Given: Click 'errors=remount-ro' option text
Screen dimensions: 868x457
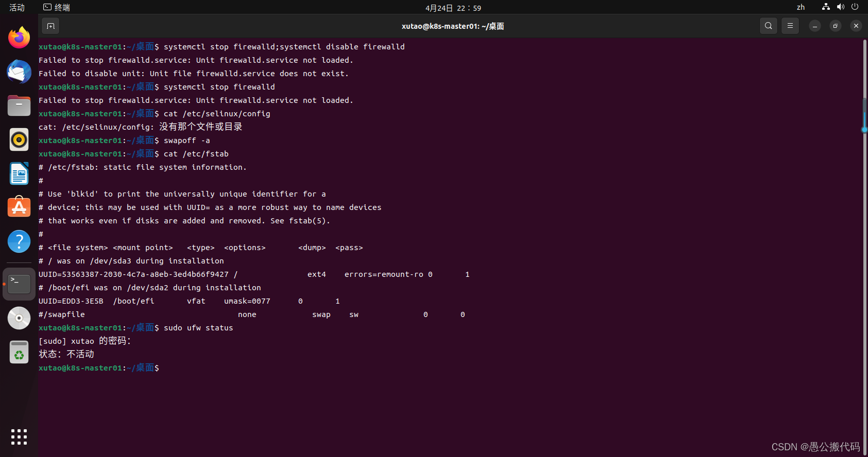Looking at the screenshot, I should coord(384,274).
